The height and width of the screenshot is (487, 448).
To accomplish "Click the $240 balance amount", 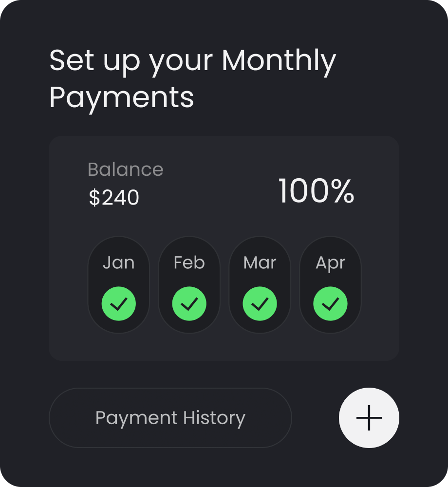I will point(114,198).
